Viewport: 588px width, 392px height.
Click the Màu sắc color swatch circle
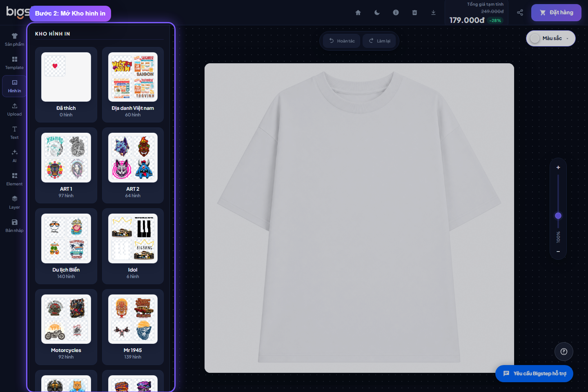click(x=535, y=38)
